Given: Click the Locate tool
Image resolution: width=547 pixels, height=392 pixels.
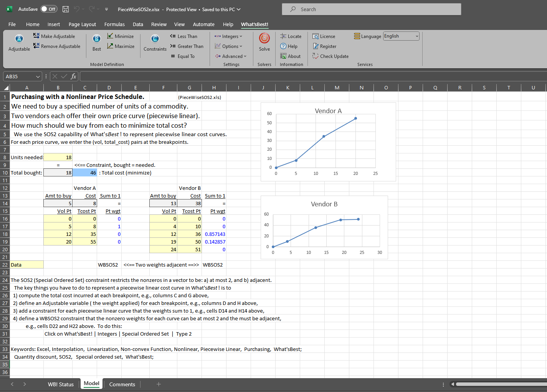Looking at the screenshot, I should (291, 36).
